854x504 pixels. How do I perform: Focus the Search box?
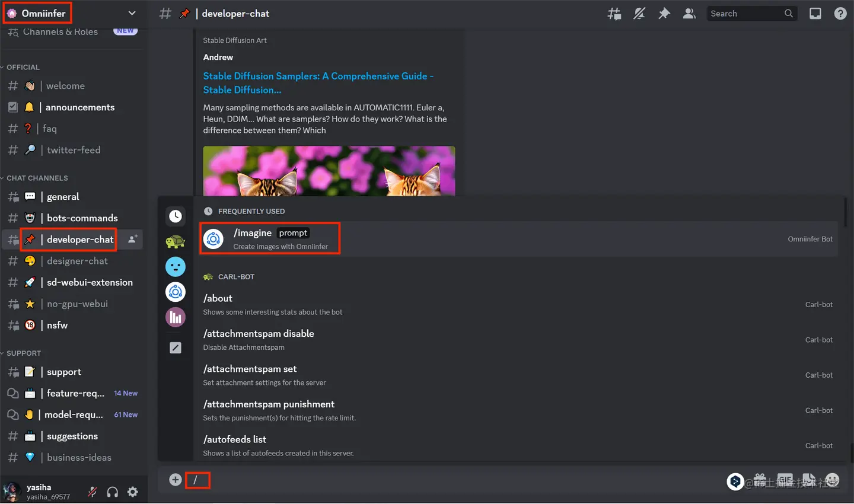pyautogui.click(x=751, y=14)
